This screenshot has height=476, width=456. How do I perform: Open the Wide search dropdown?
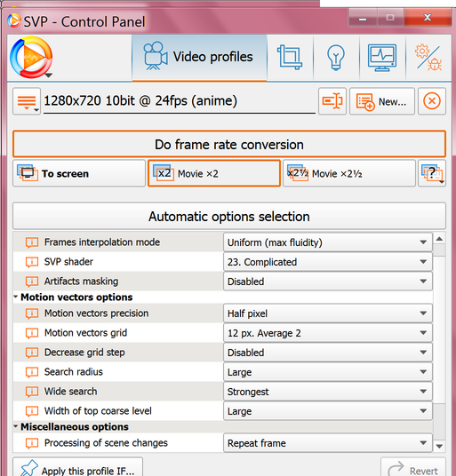(x=328, y=392)
